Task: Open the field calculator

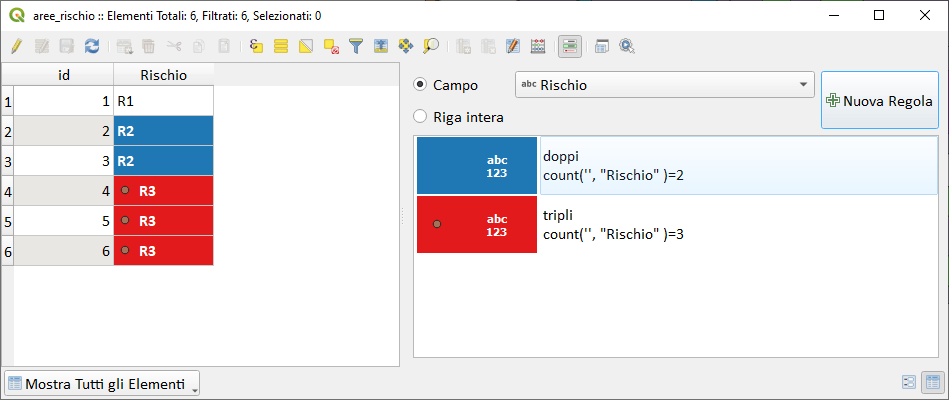Action: pos(537,46)
